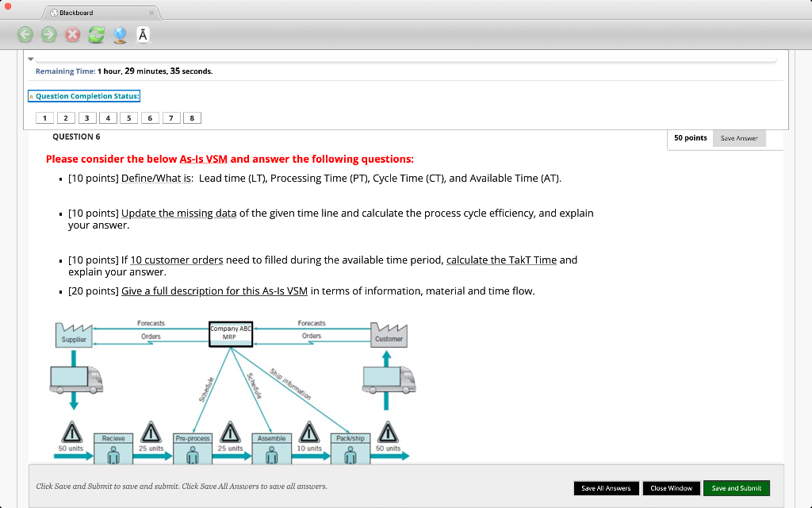The height and width of the screenshot is (508, 812).
Task: Jump to question 8
Action: pos(192,118)
